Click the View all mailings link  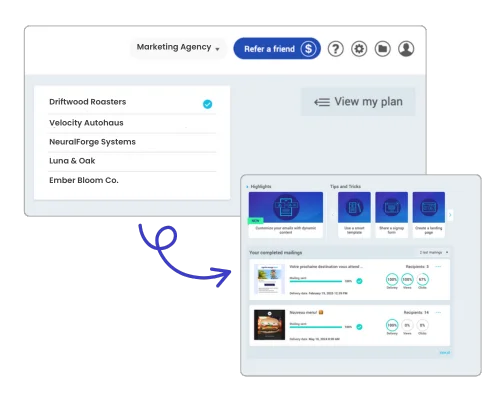click(x=445, y=353)
